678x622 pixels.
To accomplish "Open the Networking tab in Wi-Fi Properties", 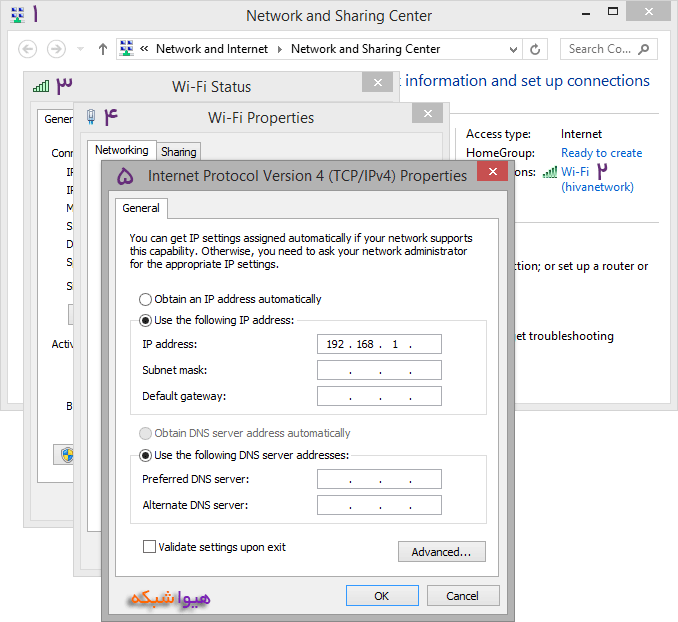I will (121, 150).
